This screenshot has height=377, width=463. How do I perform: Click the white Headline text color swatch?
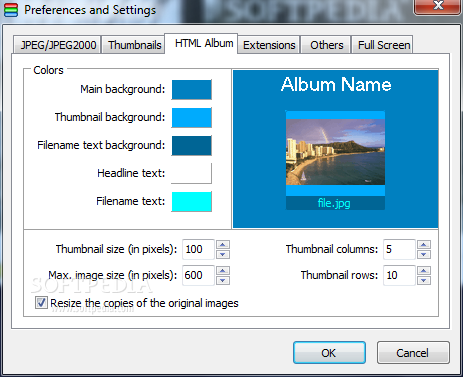tap(192, 173)
